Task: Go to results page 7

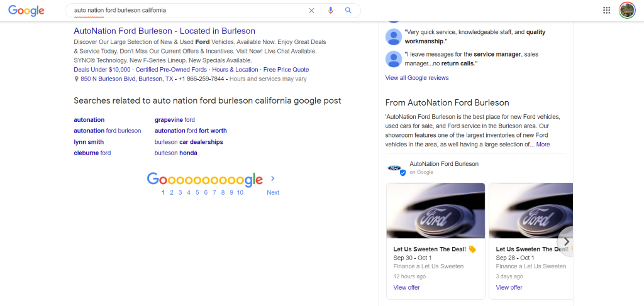Action: pyautogui.click(x=214, y=193)
